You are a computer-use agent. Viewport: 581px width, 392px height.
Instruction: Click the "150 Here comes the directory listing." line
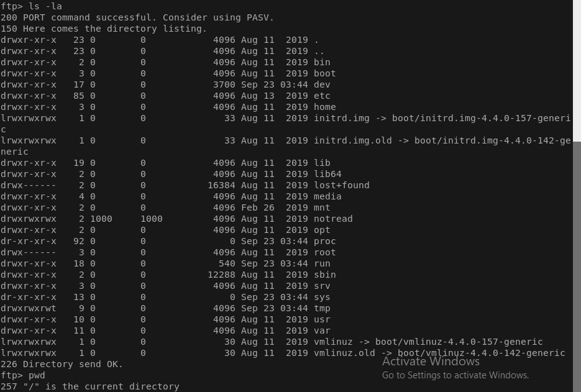click(x=103, y=29)
